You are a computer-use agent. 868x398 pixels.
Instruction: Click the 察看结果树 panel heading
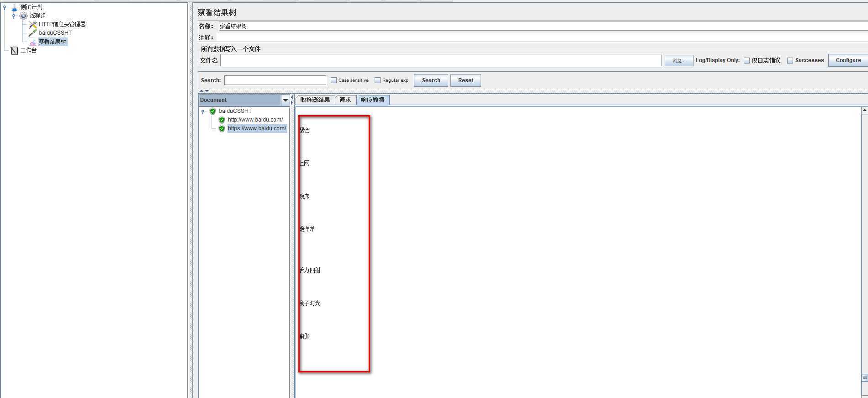(217, 13)
